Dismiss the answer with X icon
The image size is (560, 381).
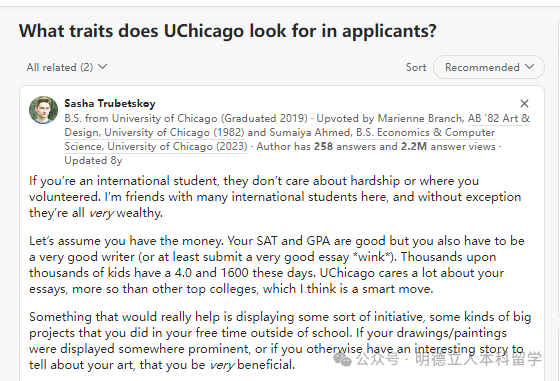524,104
